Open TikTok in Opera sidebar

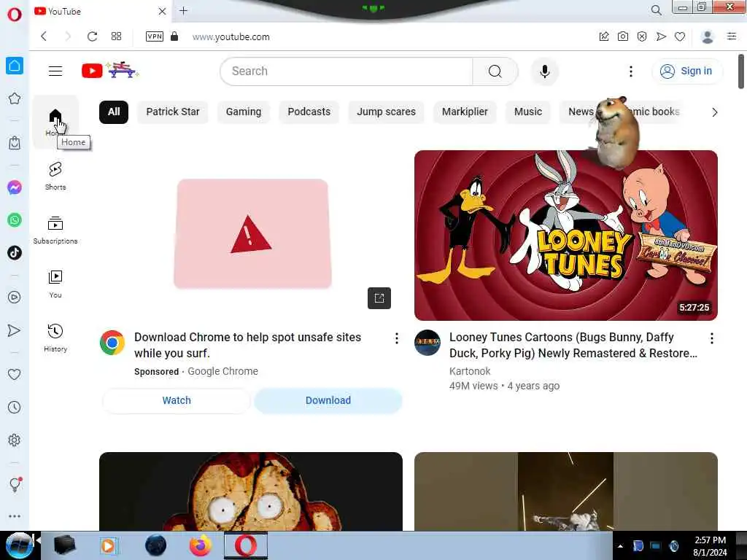coord(15,252)
